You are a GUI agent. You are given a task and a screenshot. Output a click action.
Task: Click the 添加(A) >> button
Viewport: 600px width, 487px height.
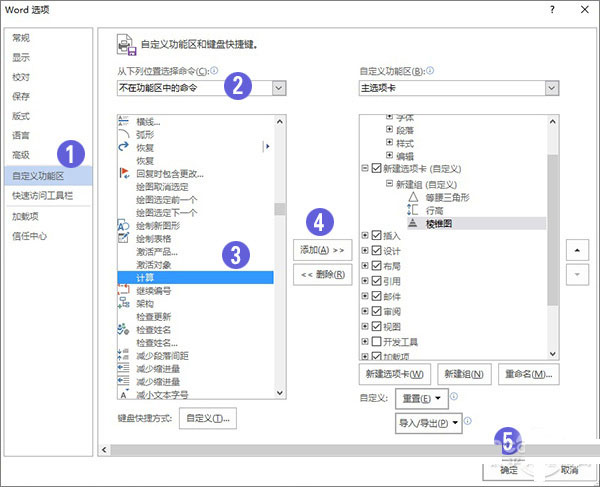point(323,250)
